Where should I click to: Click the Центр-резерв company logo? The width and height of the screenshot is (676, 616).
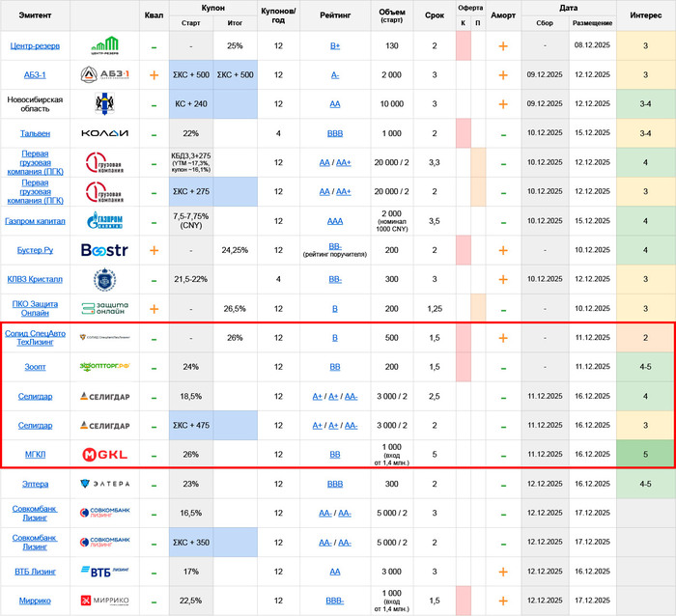pos(104,45)
